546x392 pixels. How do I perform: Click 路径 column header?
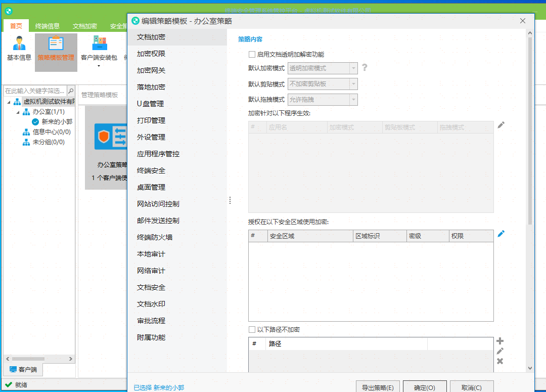click(x=346, y=344)
